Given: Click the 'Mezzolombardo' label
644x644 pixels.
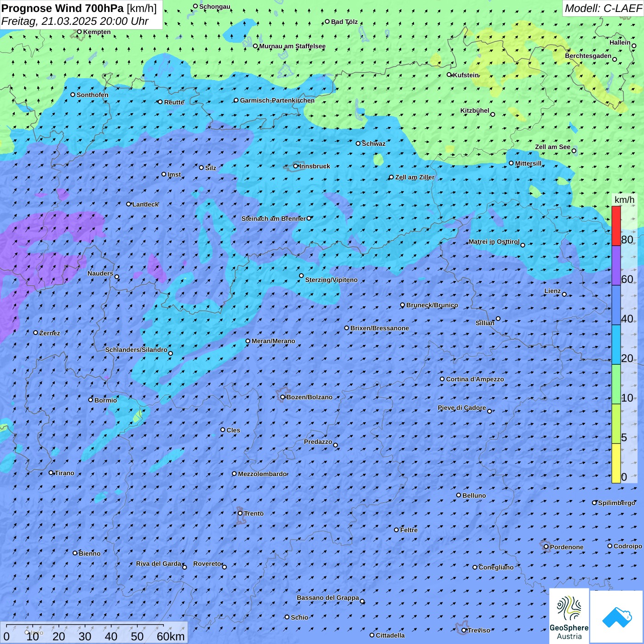Looking at the screenshot, I should click(262, 474).
